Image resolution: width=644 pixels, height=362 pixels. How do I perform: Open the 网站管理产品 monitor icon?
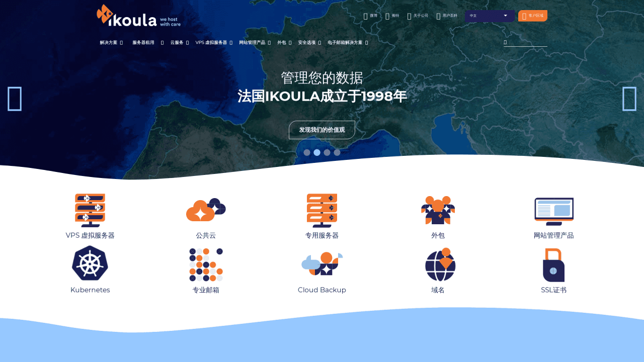click(553, 211)
